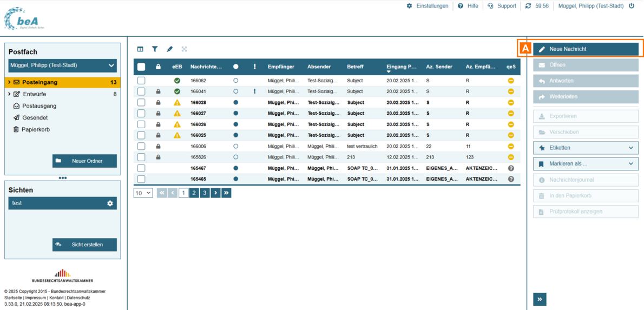Screen dimensions: 644x310
Task: Open rows-per-page dropdown showing 10
Action: [143, 193]
